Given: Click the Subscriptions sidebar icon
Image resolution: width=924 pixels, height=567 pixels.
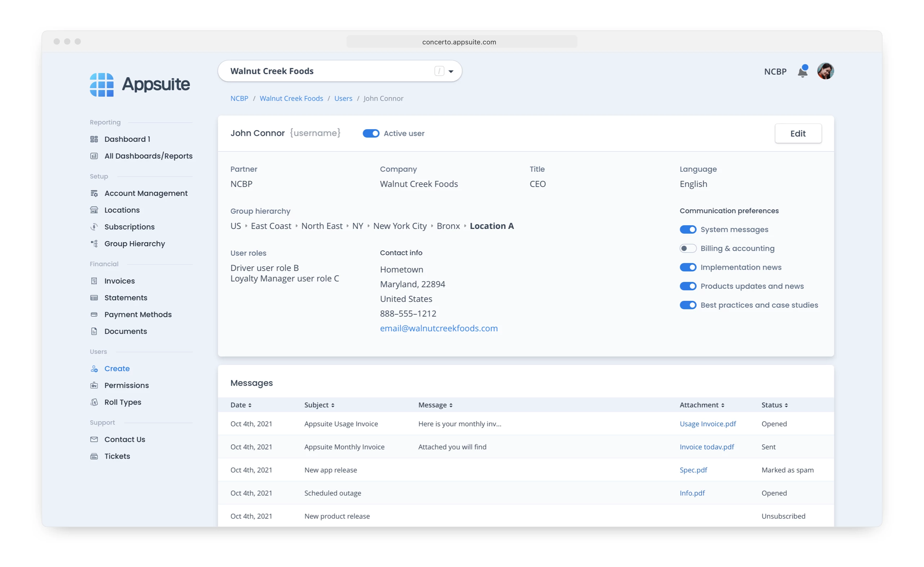Looking at the screenshot, I should pyautogui.click(x=94, y=227).
